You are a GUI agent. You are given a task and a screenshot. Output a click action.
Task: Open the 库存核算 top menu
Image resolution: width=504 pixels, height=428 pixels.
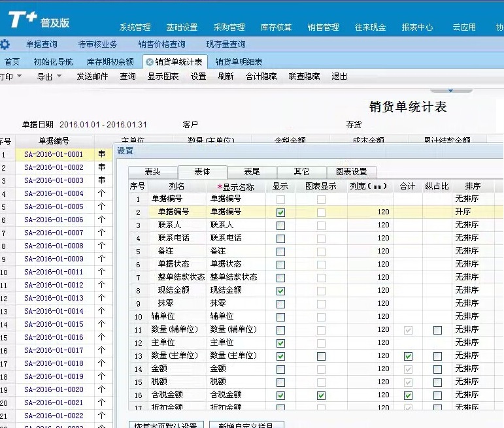click(276, 27)
